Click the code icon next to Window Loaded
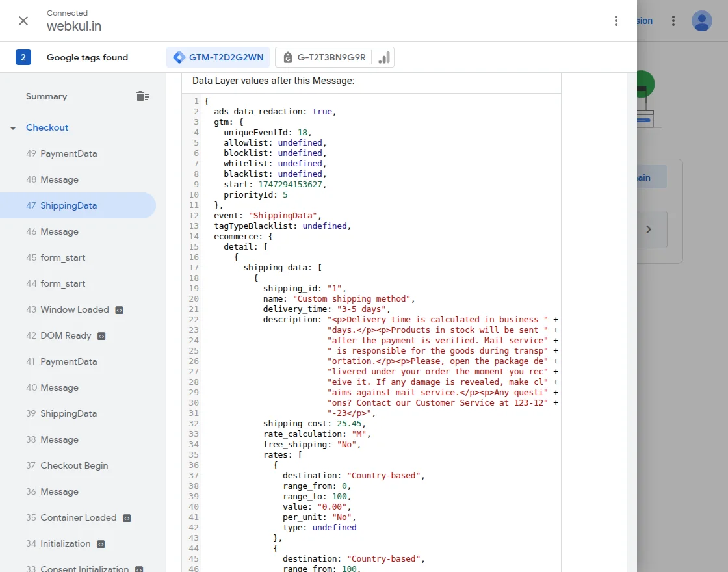The height and width of the screenshot is (572, 728). pos(119,310)
